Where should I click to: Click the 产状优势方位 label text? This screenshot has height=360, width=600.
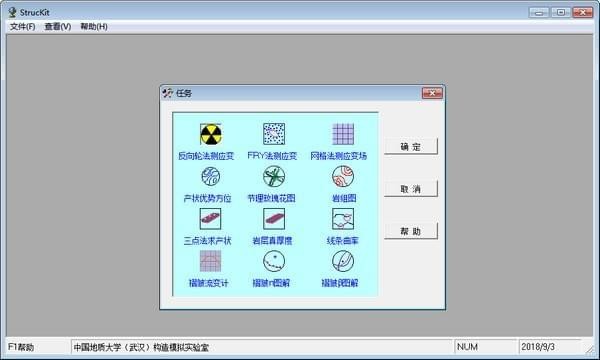pos(207,198)
